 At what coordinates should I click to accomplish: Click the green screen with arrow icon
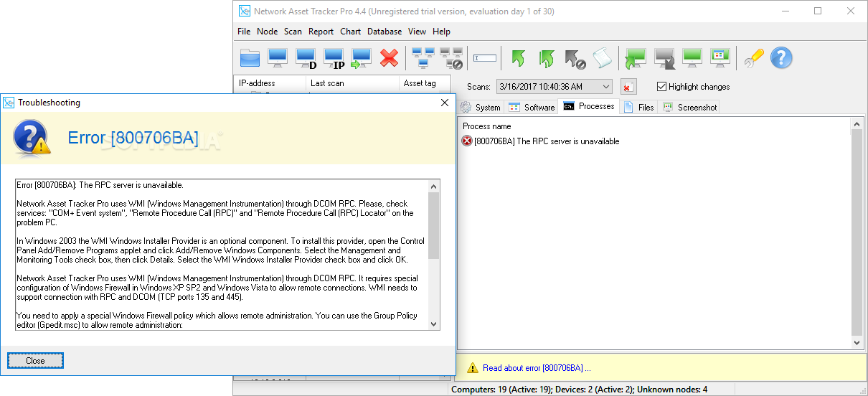pyautogui.click(x=636, y=58)
